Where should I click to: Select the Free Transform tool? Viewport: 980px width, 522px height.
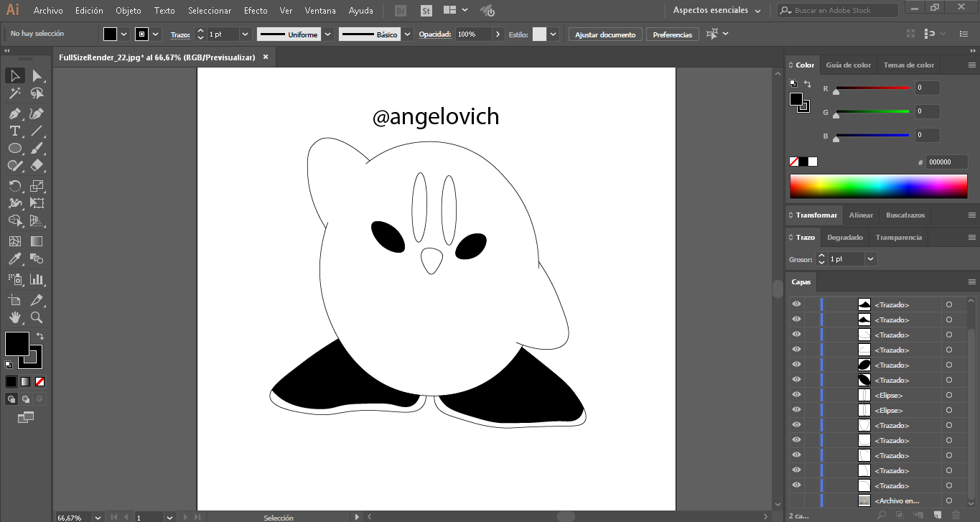37,203
